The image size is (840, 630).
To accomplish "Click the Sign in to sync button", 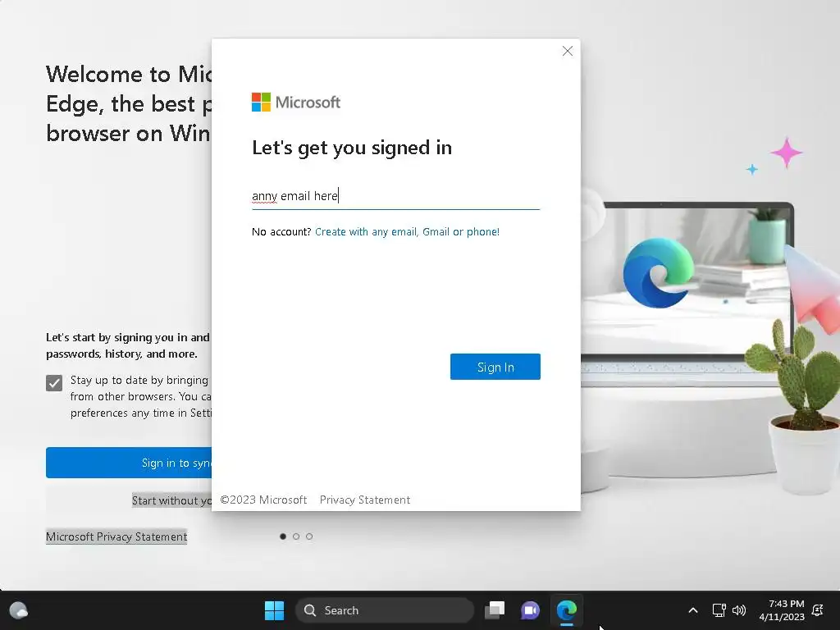I will coord(129,463).
